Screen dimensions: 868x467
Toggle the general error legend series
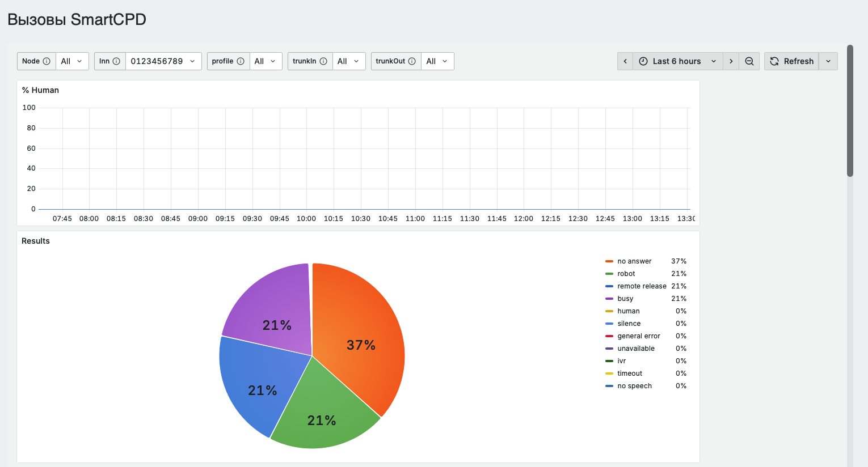[639, 336]
